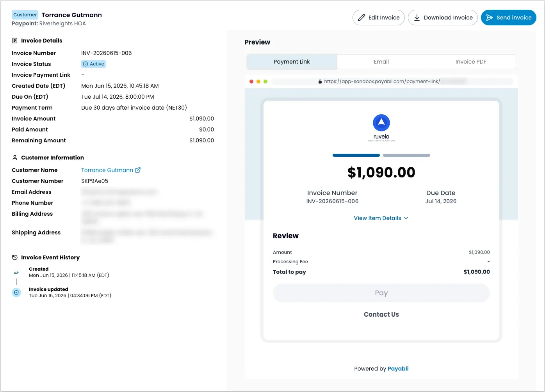
Task: Click the Due Date Jul 14, 2026 value
Action: click(x=441, y=201)
